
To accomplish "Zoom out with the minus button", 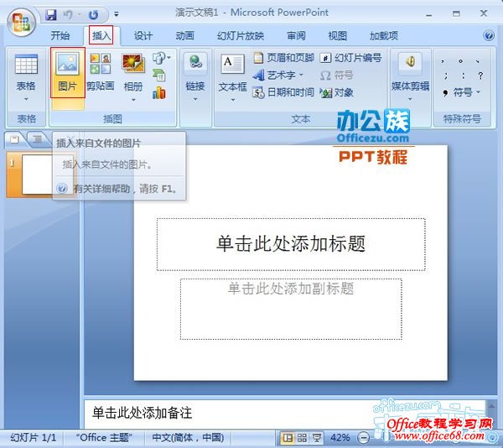I will pos(364,438).
